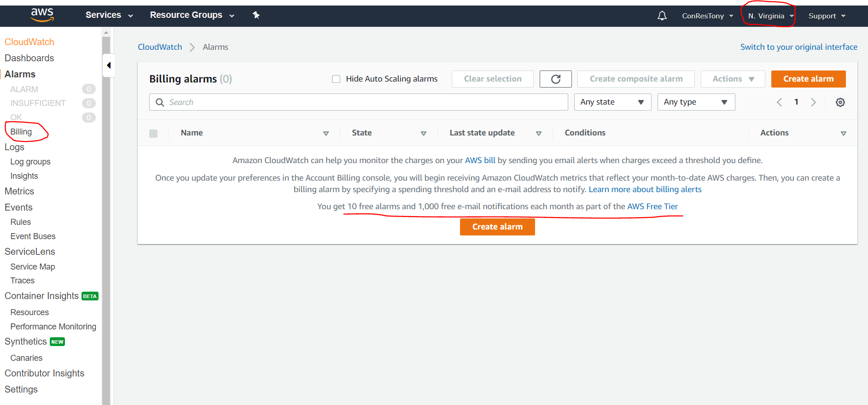
Task: Expand the Resource Groups menu
Action: point(192,15)
